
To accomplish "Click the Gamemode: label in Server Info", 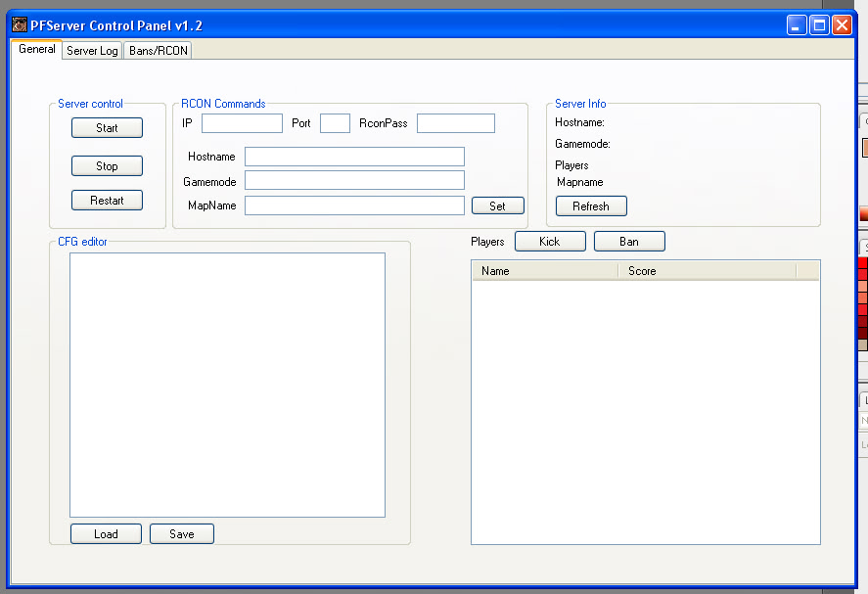I will pos(582,144).
